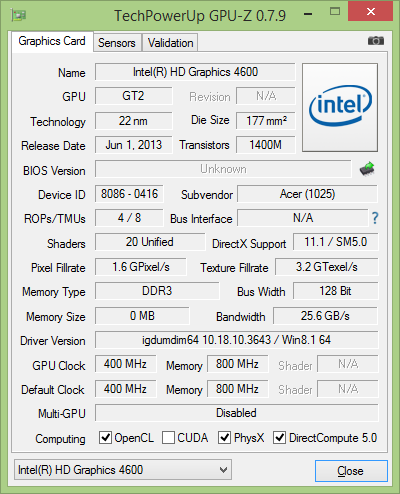The width and height of the screenshot is (400, 494).
Task: Close window with red X button
Action: pyautogui.click(x=370, y=12)
